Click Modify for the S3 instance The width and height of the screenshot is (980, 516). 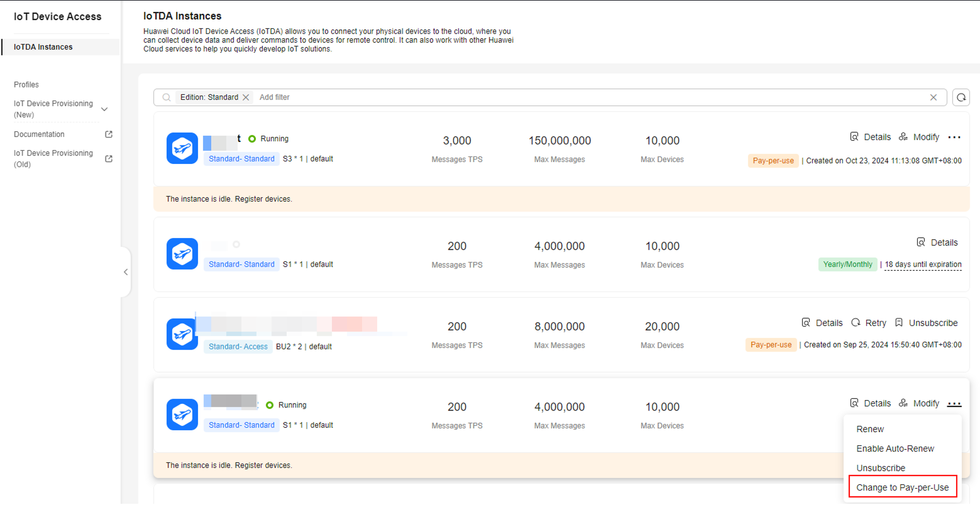click(x=919, y=137)
